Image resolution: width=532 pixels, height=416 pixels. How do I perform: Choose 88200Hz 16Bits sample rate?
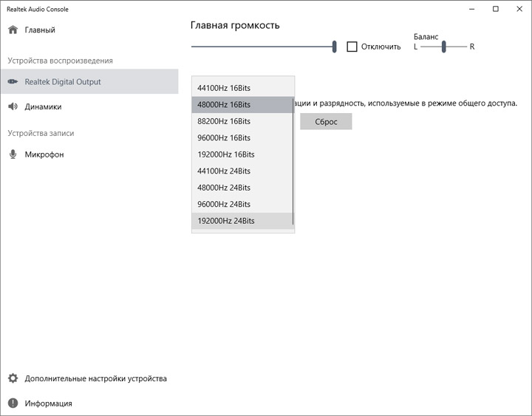pyautogui.click(x=224, y=121)
